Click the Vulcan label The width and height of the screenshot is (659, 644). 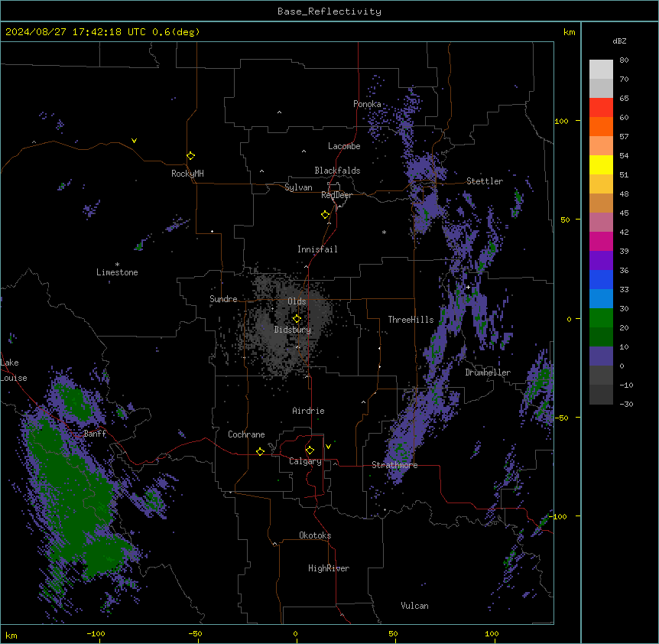(414, 606)
